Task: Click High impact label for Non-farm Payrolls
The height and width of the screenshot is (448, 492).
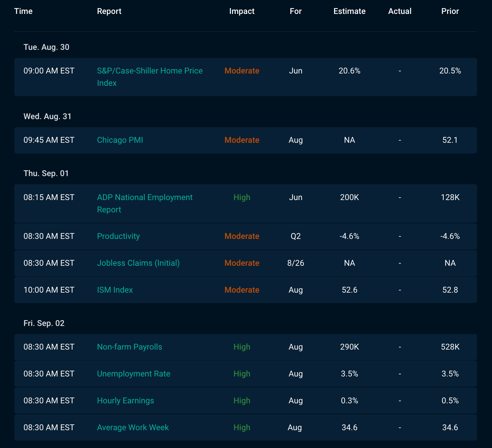Action: (242, 347)
